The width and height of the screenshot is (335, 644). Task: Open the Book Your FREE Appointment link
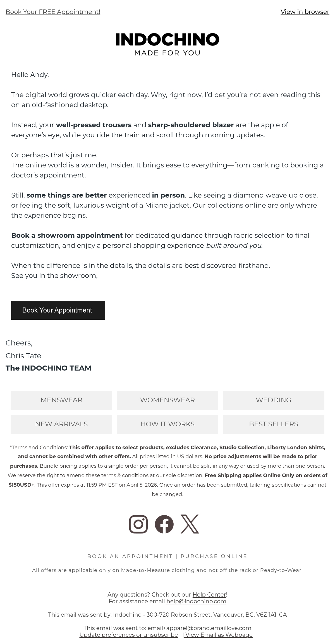click(x=53, y=12)
